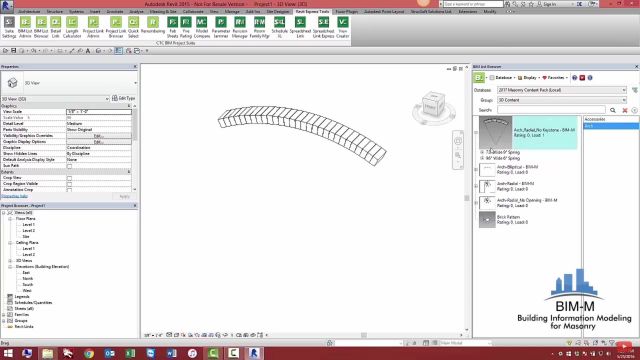Viewport: 640px width, 360px height.
Task: Select the Arch-Elliptical family thumbnail
Action: [487, 169]
